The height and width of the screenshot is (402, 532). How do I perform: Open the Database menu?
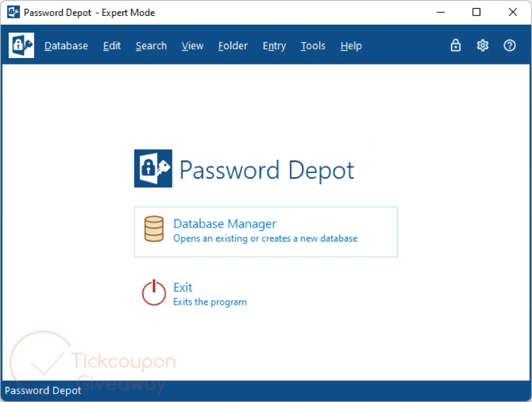point(66,46)
